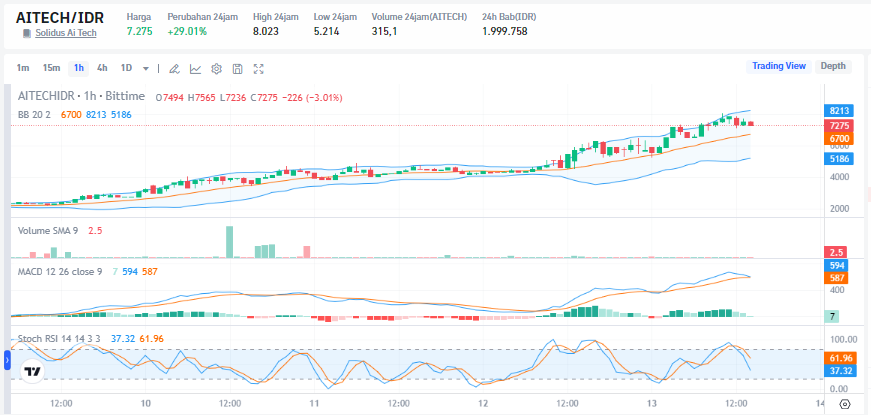The width and height of the screenshot is (871, 415).
Task: Click the 24h Bab value 1.999.758
Action: (x=505, y=31)
